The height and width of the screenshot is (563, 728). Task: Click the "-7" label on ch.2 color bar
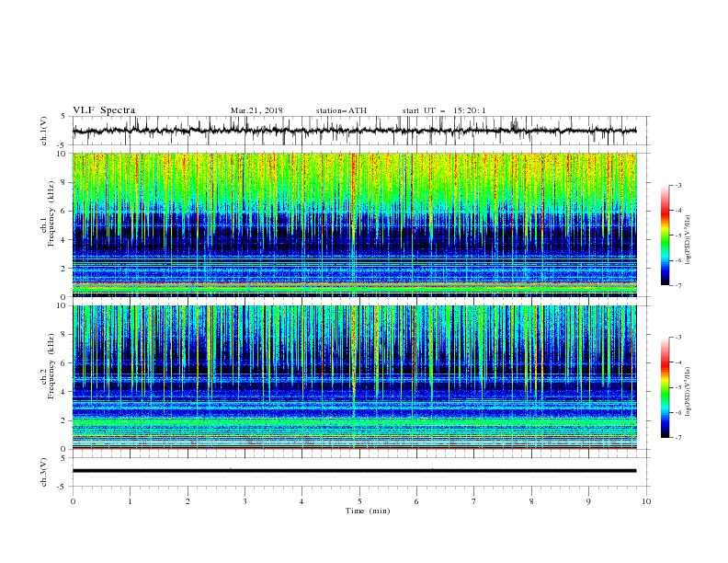click(x=677, y=438)
